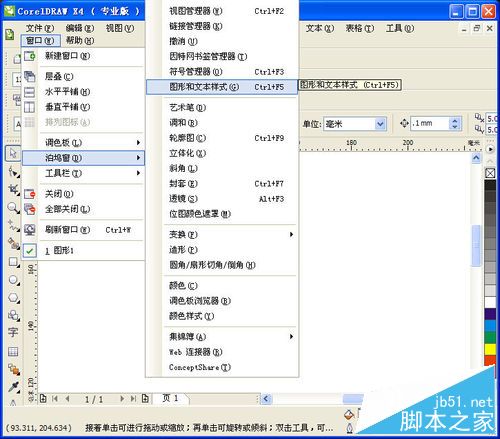Screen dimensions: 500x439
Task: Click the green color swatch
Action: coord(490,337)
